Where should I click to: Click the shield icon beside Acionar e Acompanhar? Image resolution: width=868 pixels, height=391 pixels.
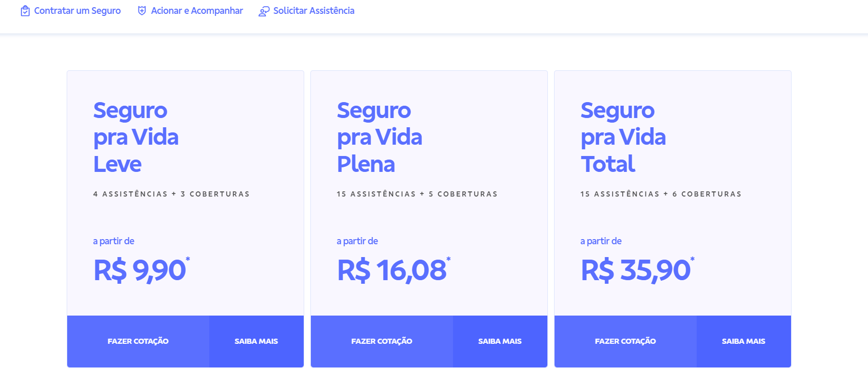pyautogui.click(x=142, y=11)
